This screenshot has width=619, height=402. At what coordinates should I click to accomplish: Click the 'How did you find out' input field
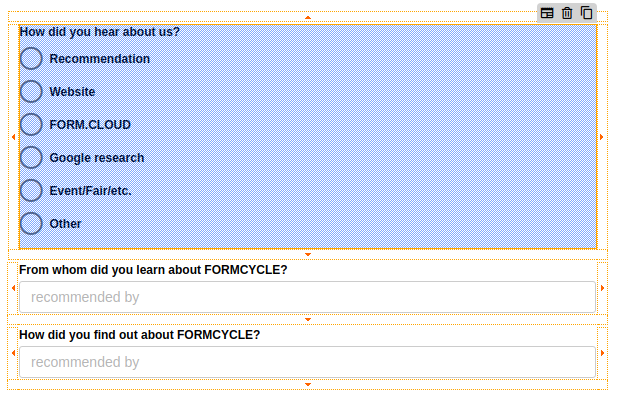[307, 362]
